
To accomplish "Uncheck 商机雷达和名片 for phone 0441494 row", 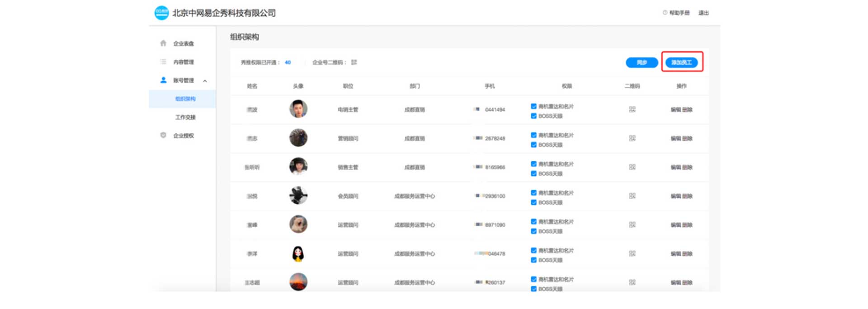I will click(533, 107).
